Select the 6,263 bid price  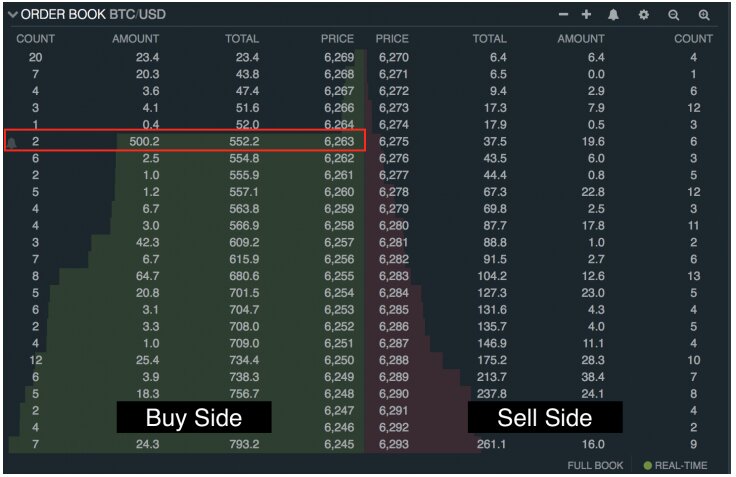tap(338, 142)
